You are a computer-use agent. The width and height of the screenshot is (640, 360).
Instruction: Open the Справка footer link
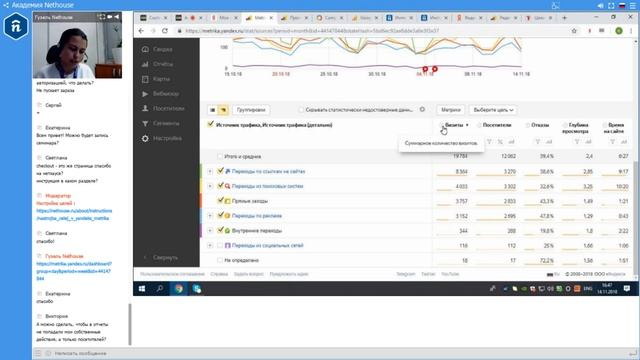pos(219,274)
